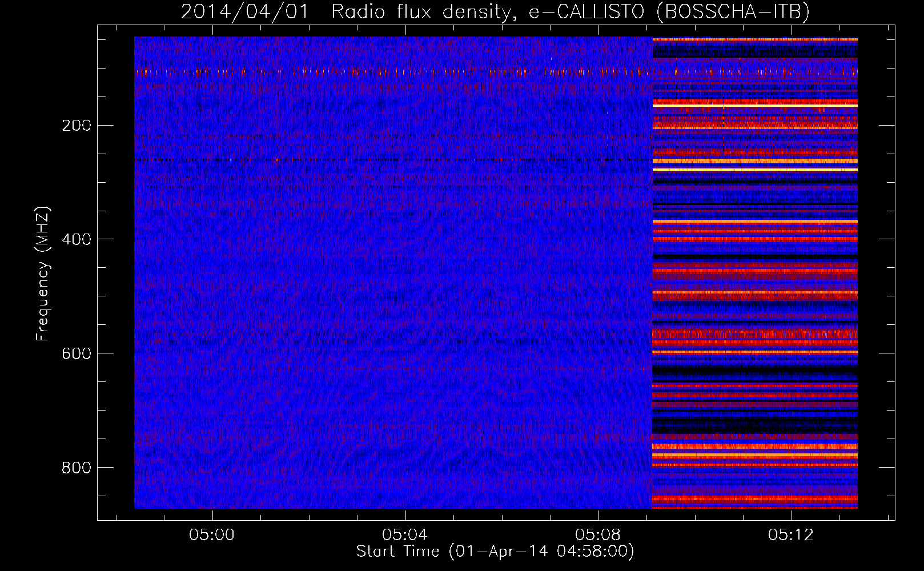924x571 pixels.
Task: Click the '05:08' time axis label
Action: [x=598, y=534]
